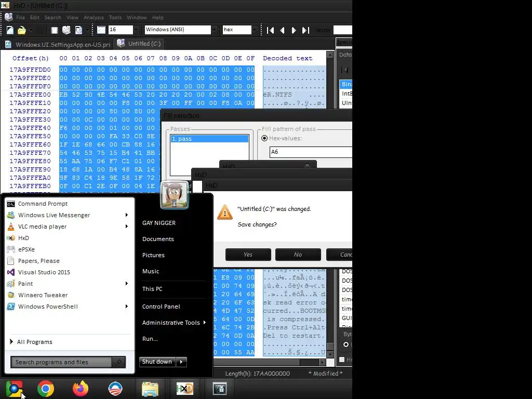
Task: Click the Open disk image icon
Action: click(78, 30)
